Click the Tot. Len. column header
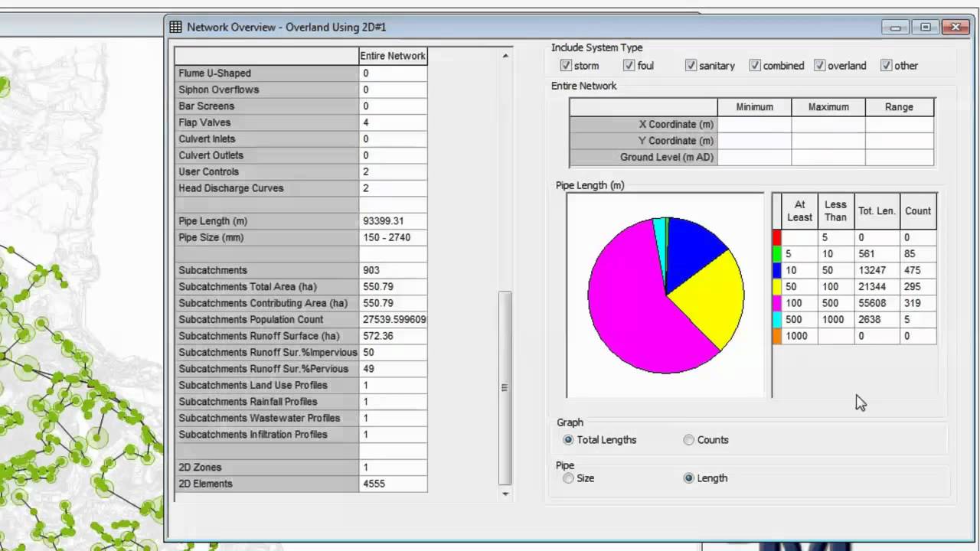Viewport: 980px width, 551px height. (877, 211)
